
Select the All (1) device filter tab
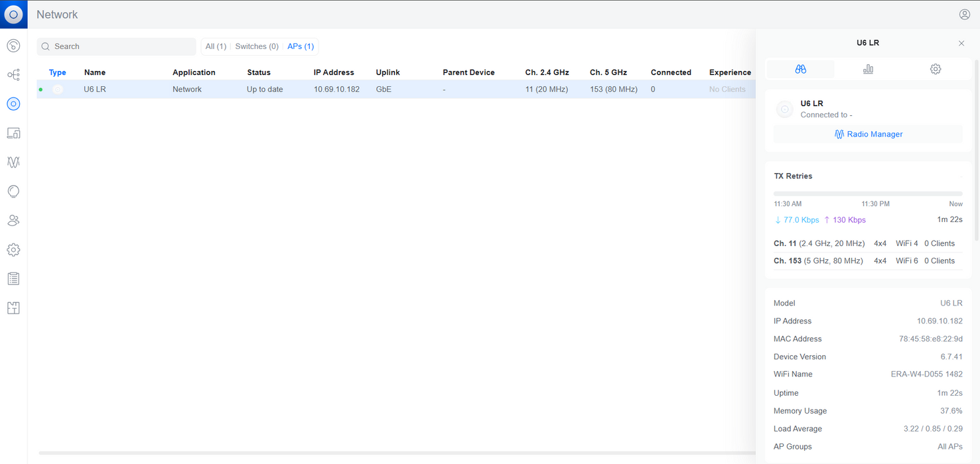(216, 46)
